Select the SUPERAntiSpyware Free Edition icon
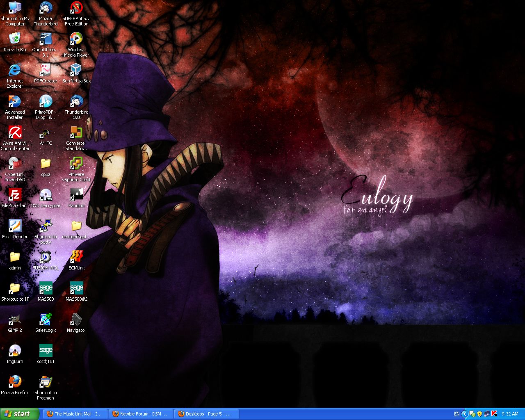The width and height of the screenshot is (525, 420). 76,14
